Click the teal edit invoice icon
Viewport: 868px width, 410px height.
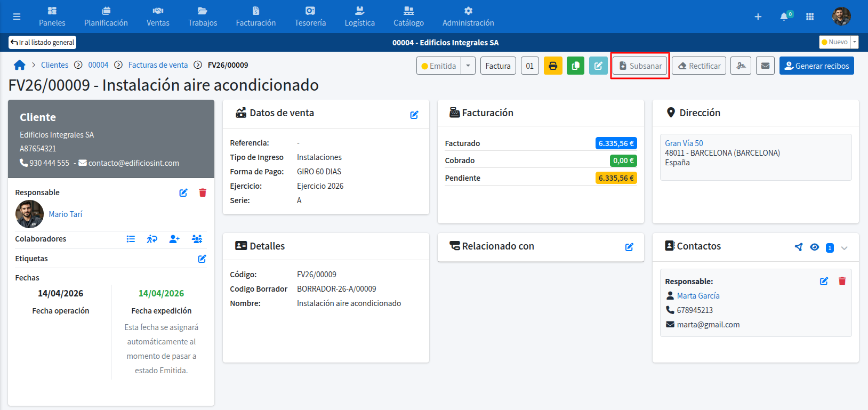coord(598,66)
